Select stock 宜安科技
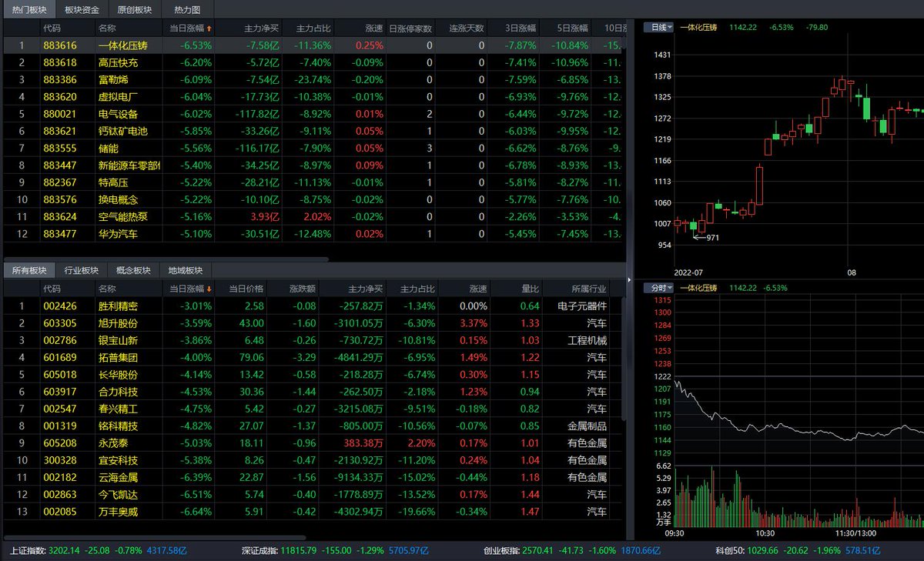Image resolution: width=924 pixels, height=561 pixels. pyautogui.click(x=118, y=460)
